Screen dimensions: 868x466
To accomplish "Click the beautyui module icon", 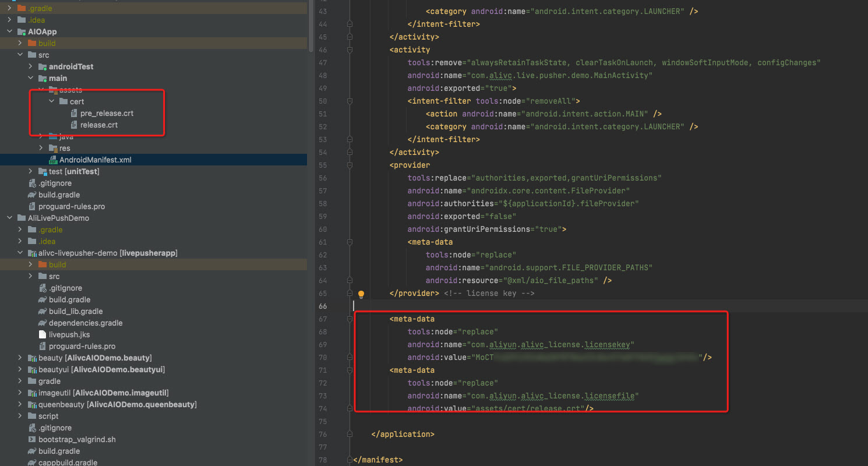I will (x=32, y=369).
